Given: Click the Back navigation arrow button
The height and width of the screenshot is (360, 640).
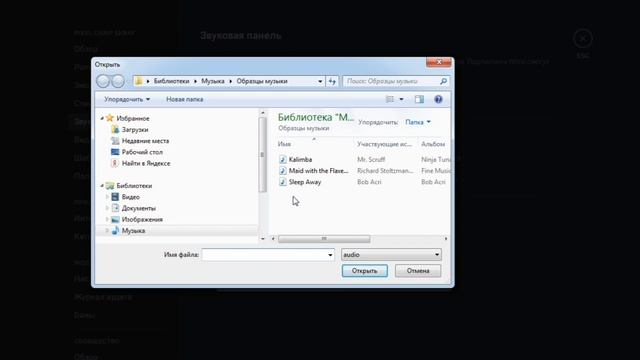Looking at the screenshot, I should point(103,81).
